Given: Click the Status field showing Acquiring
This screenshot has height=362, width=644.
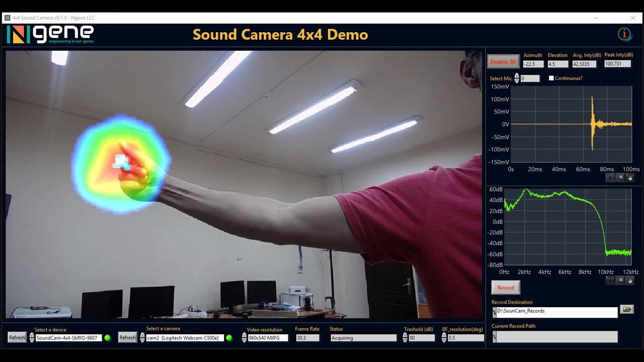Looking at the screenshot, I should [363, 338].
